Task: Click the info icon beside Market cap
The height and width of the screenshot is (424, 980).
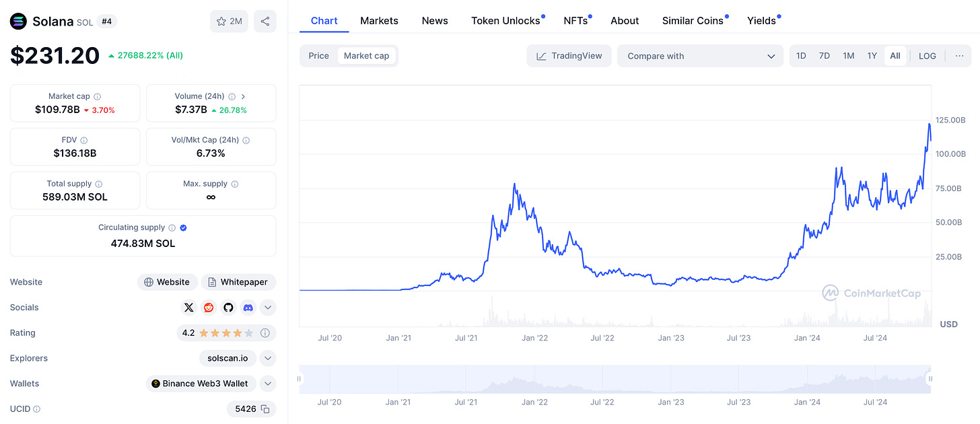Action: [x=98, y=97]
